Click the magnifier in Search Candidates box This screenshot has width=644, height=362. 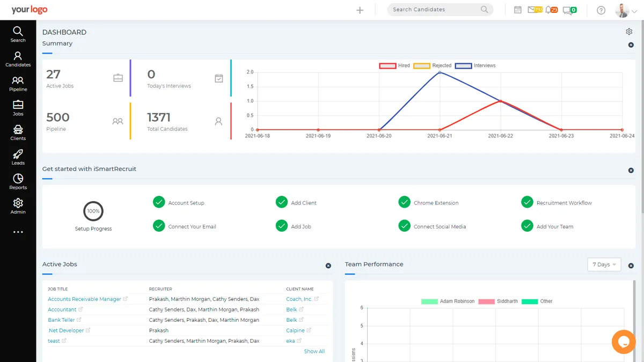coord(484,9)
